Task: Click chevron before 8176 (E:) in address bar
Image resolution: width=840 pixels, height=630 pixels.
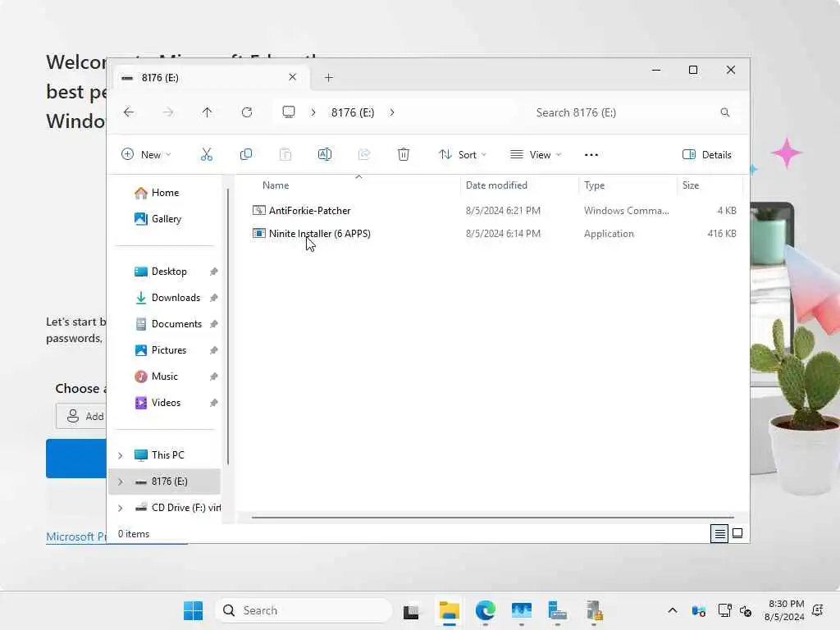Action: point(313,112)
